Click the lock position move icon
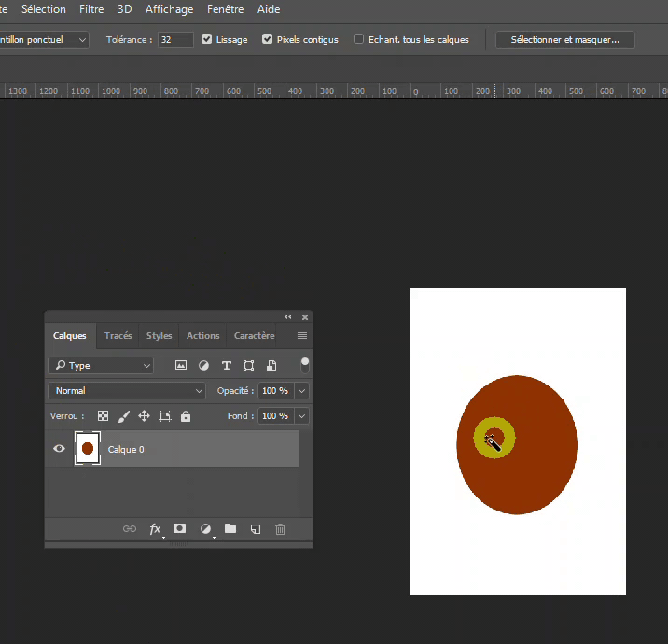 [x=144, y=416]
